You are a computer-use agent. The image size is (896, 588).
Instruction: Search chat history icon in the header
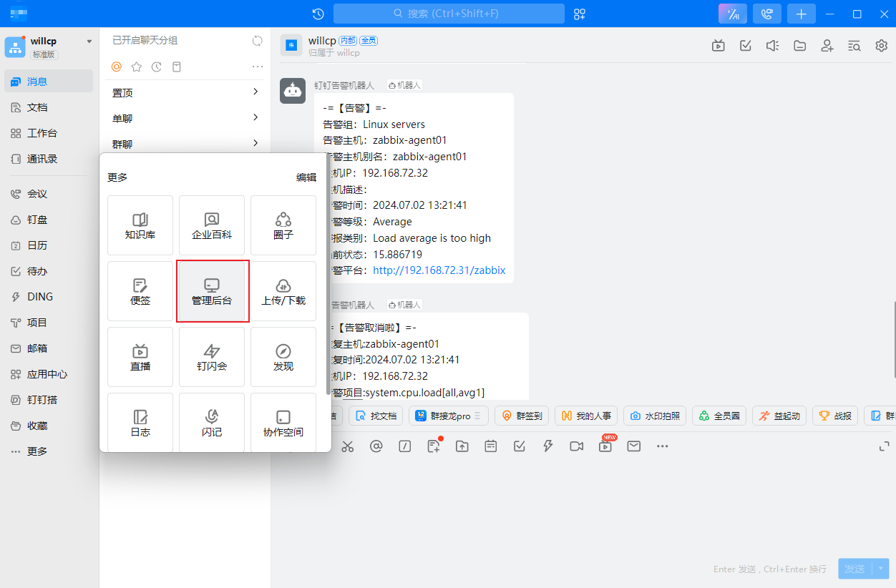[854, 46]
